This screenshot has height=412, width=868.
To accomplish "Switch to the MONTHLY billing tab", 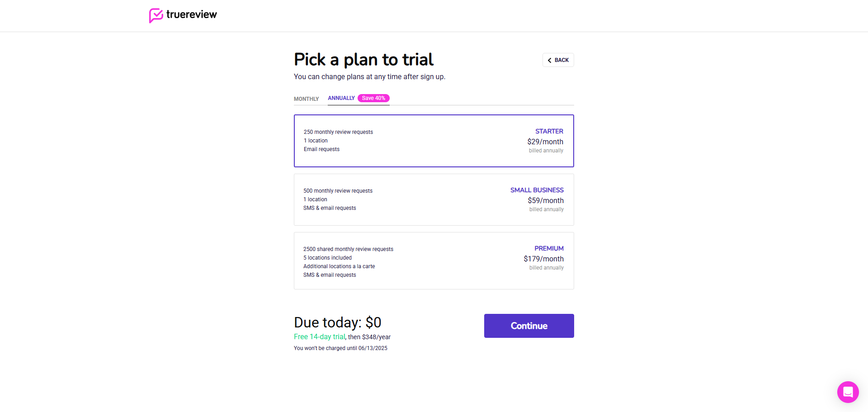I will [306, 99].
